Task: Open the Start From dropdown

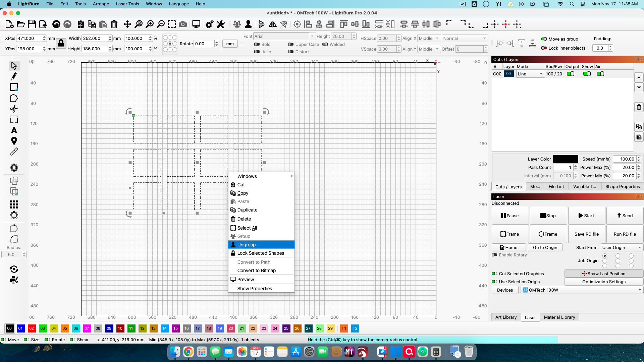Action: (622, 247)
